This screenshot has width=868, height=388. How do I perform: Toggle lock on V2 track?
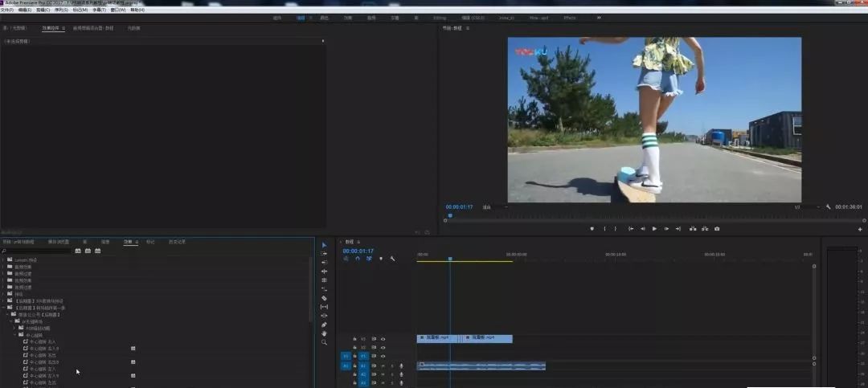pos(355,347)
